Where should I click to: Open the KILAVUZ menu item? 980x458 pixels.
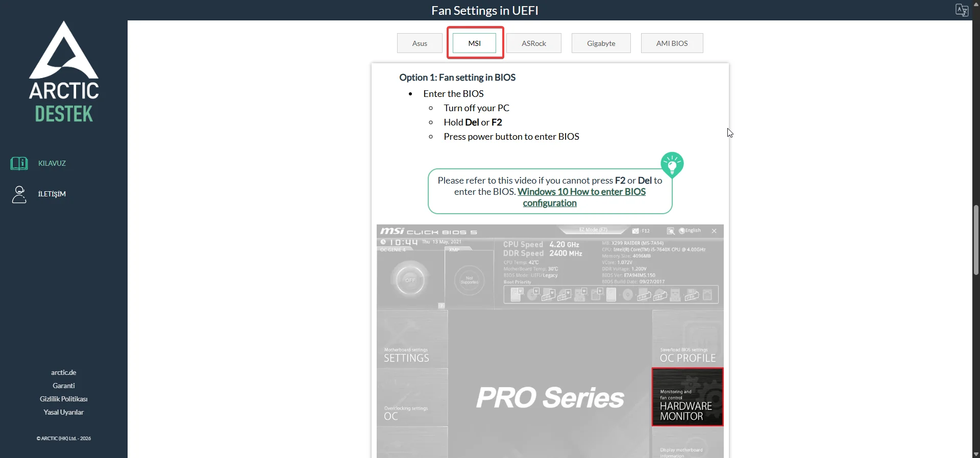click(x=52, y=163)
